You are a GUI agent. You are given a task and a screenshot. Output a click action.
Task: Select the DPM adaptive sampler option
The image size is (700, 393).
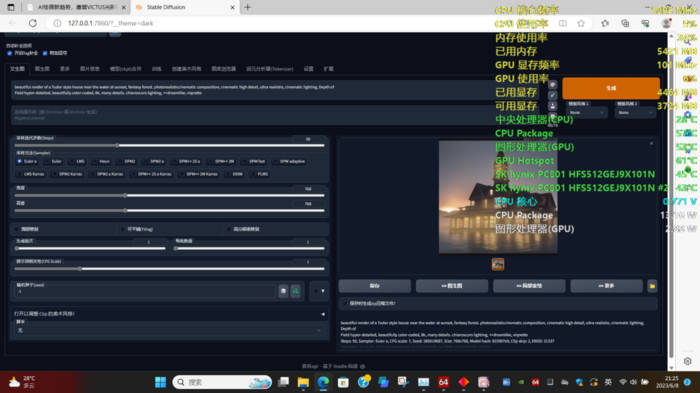click(288, 161)
